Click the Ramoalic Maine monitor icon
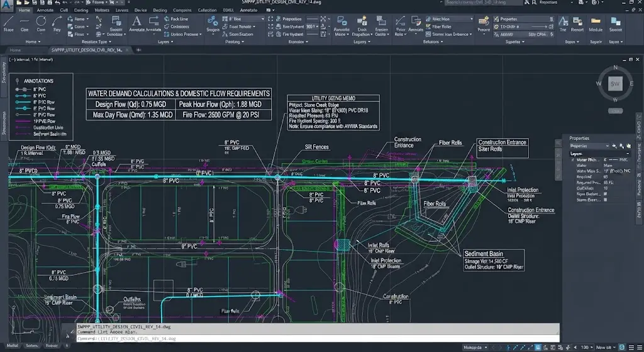644x352 pixels. [341, 25]
